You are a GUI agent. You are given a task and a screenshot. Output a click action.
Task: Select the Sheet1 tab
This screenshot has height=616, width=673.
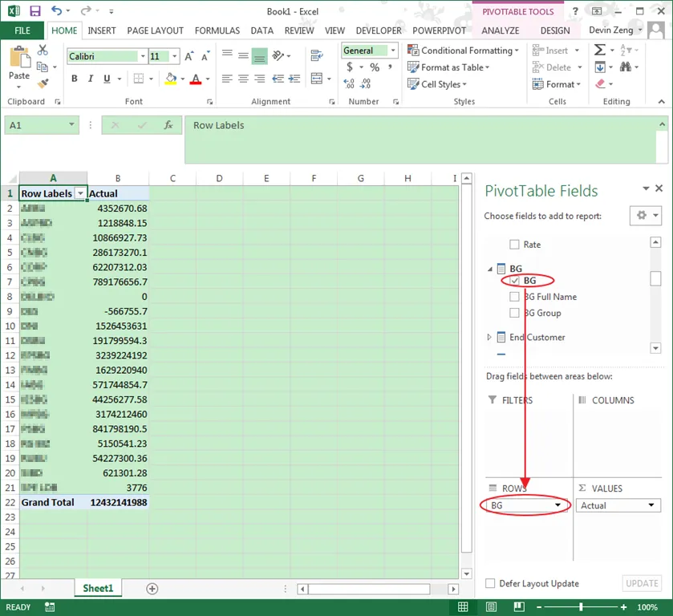[x=98, y=588]
